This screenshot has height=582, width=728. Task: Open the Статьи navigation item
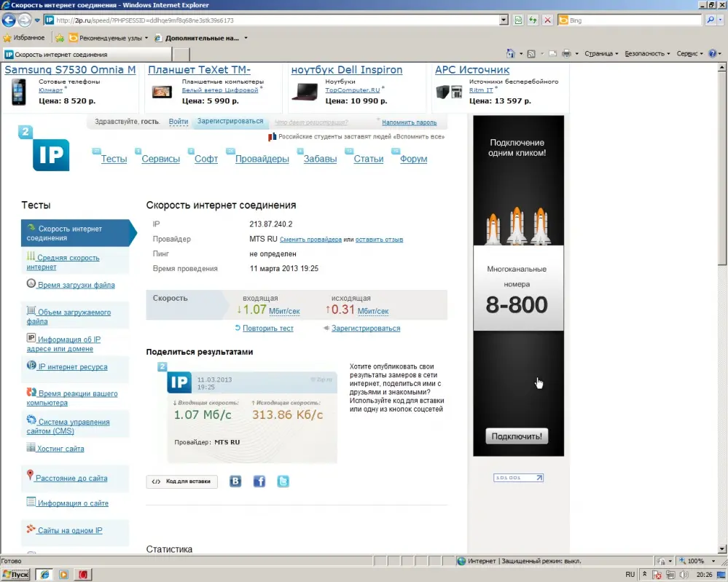[x=368, y=159]
